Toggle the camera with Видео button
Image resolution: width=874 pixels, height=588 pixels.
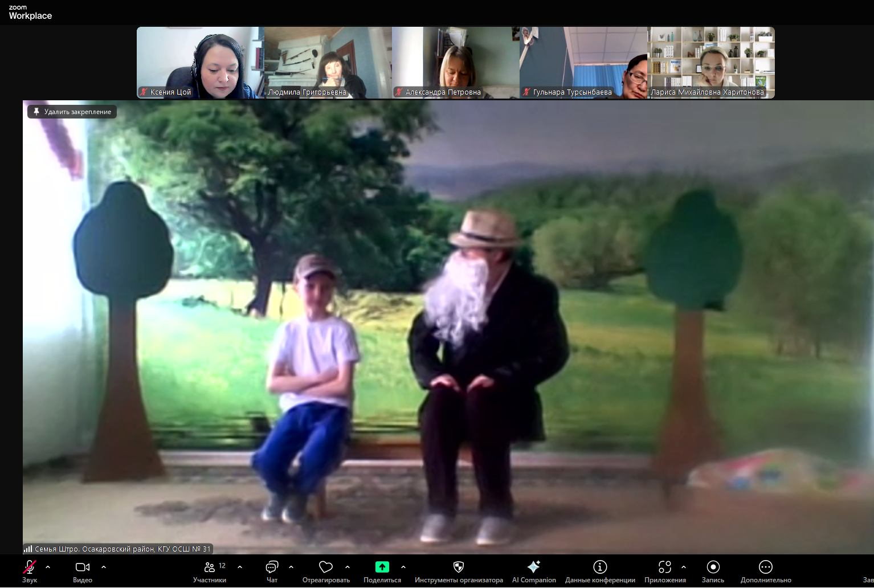tap(83, 567)
